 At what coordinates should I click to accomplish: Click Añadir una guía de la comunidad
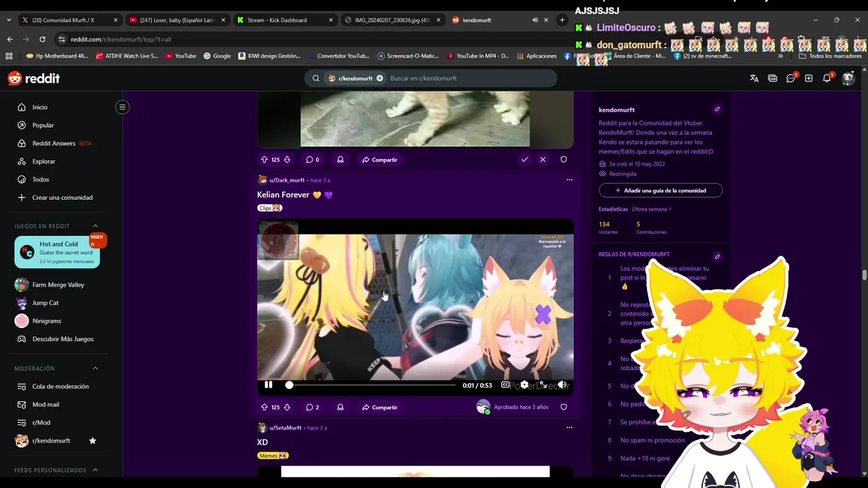pyautogui.click(x=660, y=190)
